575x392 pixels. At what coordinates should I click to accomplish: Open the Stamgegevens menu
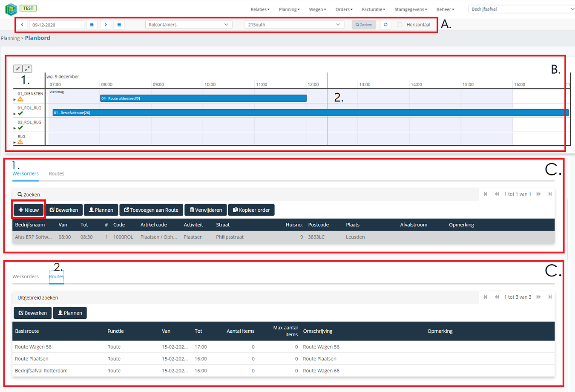click(411, 9)
